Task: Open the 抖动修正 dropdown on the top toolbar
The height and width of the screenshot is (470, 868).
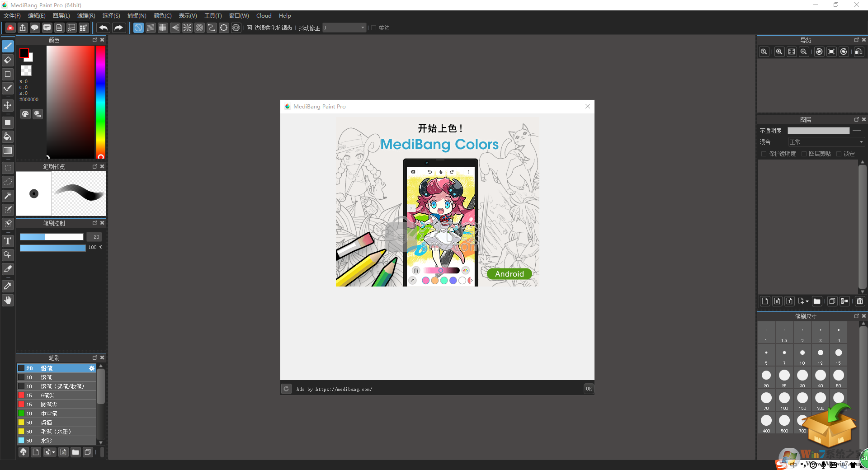Action: [362, 28]
